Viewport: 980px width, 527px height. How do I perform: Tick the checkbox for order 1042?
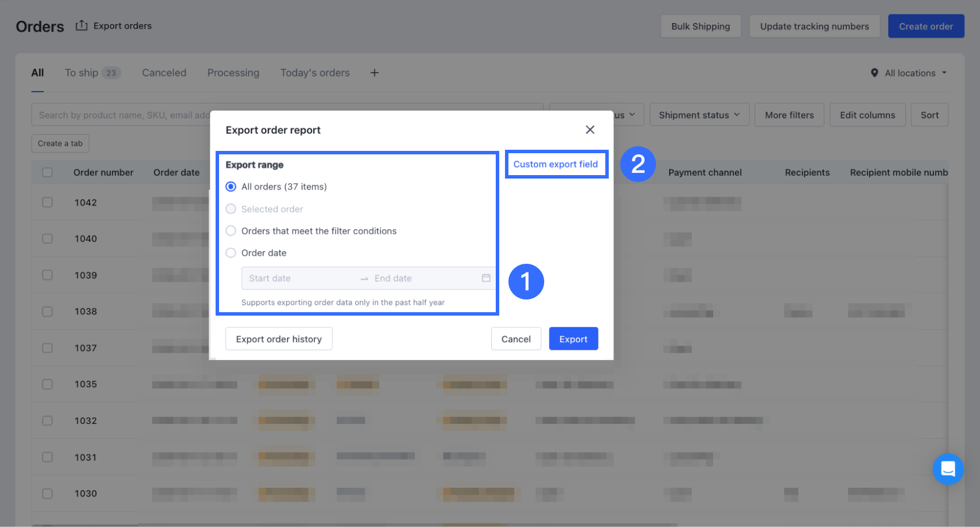coord(47,202)
